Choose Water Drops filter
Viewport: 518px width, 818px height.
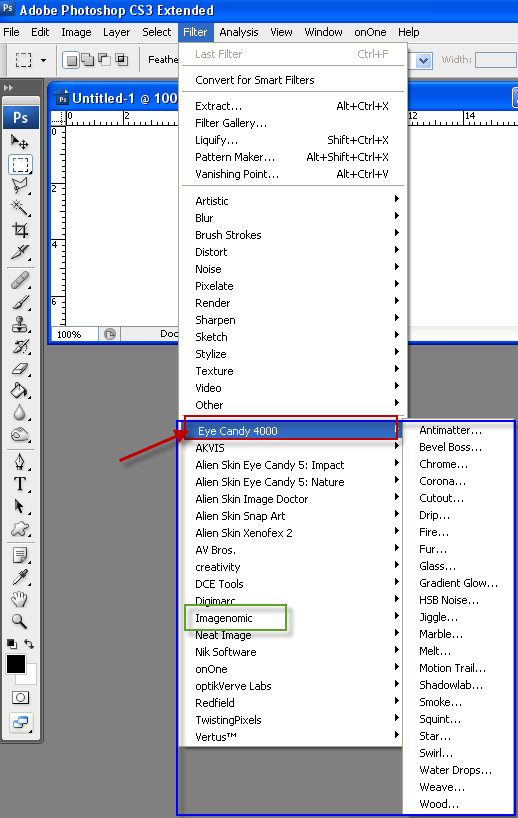[459, 770]
